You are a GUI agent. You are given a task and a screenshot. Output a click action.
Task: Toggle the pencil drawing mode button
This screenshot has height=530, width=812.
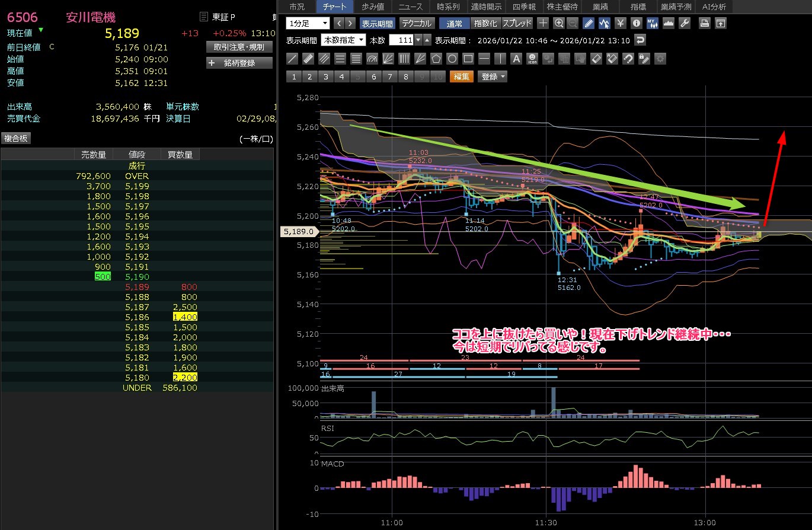coord(588,23)
